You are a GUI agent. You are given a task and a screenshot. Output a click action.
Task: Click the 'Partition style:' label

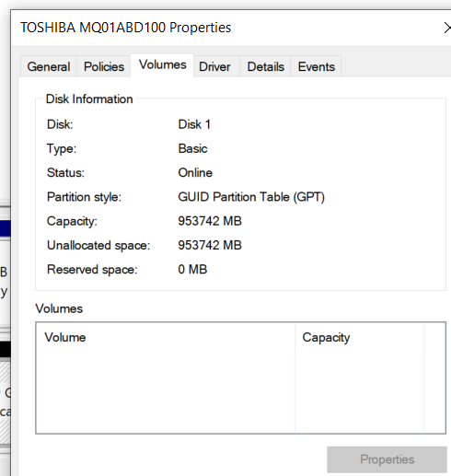(x=84, y=197)
